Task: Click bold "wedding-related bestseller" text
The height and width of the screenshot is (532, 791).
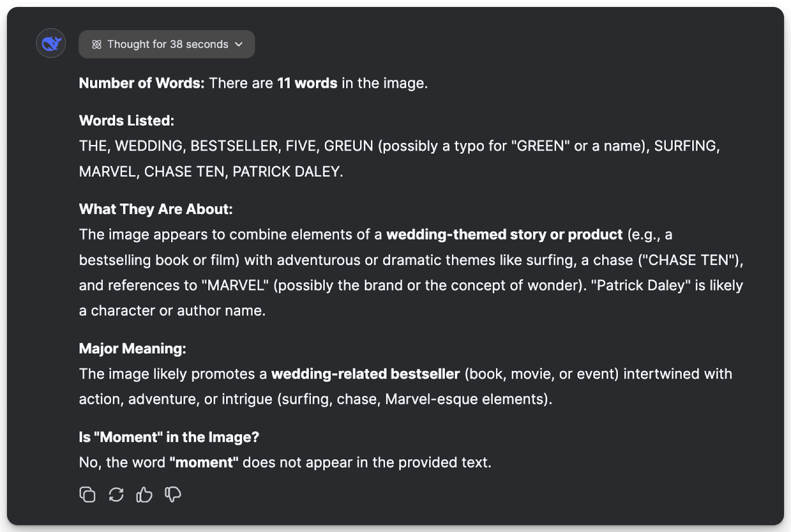Action: [x=365, y=374]
